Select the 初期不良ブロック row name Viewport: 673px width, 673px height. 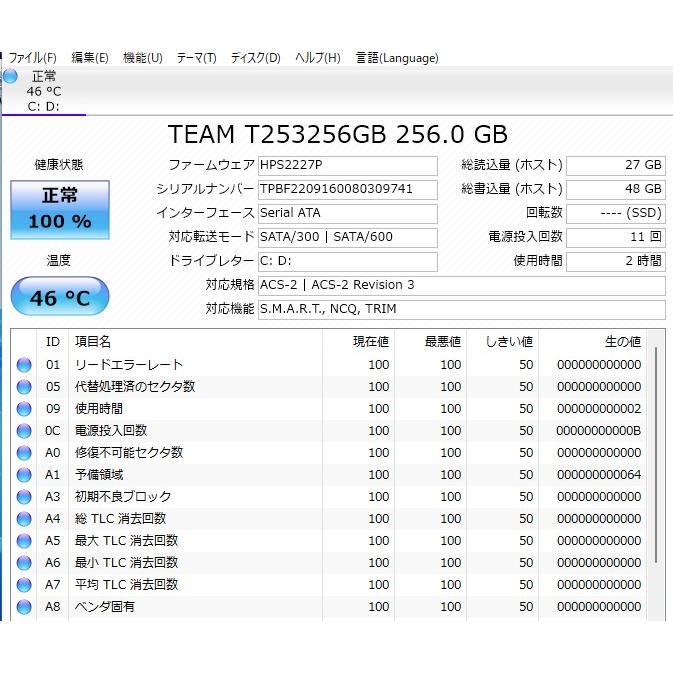123,497
